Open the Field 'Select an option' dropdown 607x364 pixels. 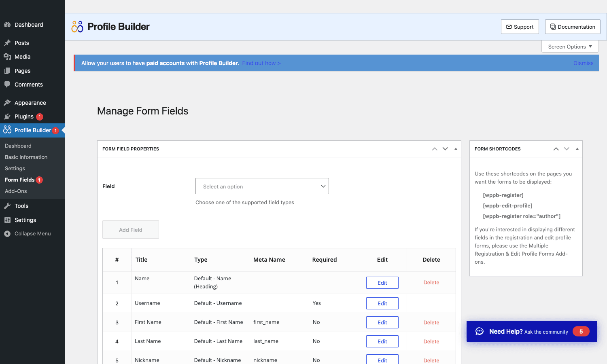click(262, 186)
